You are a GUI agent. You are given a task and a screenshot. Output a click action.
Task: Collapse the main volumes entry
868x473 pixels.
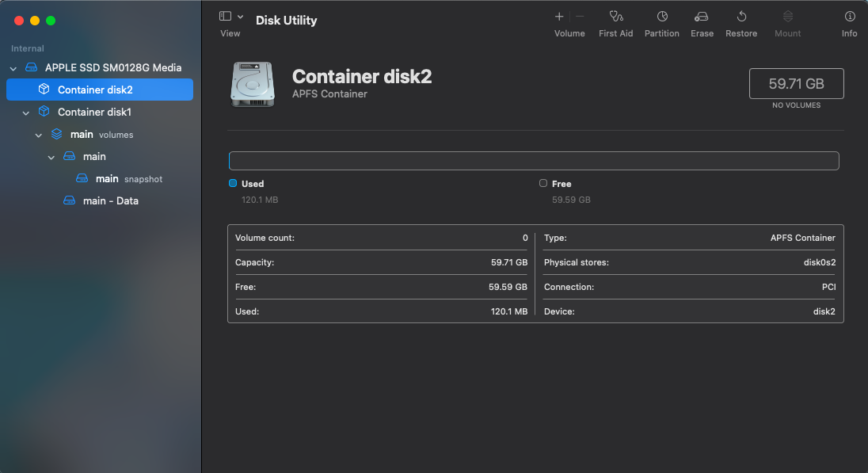coord(38,134)
